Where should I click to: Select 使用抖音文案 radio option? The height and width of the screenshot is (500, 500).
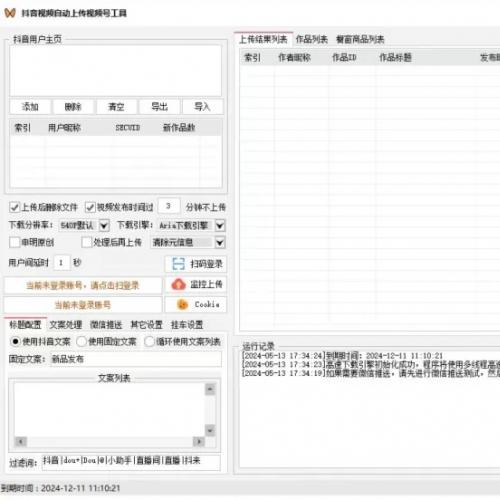15,342
